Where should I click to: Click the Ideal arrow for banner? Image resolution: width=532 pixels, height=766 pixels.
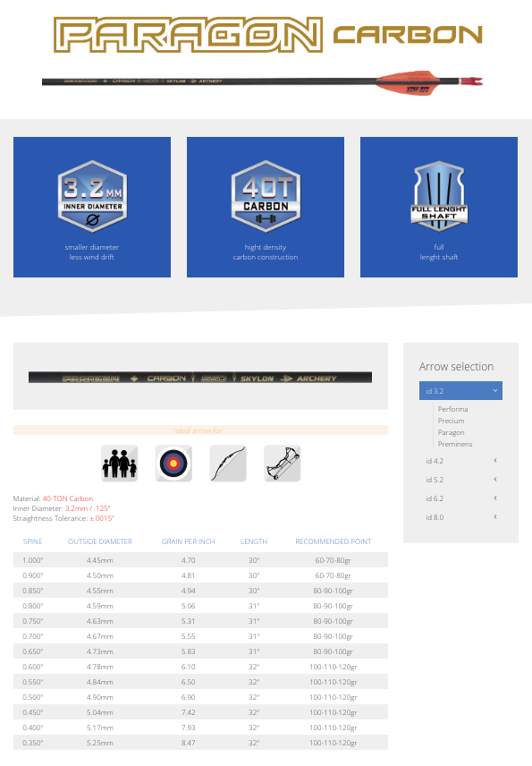pos(200,430)
